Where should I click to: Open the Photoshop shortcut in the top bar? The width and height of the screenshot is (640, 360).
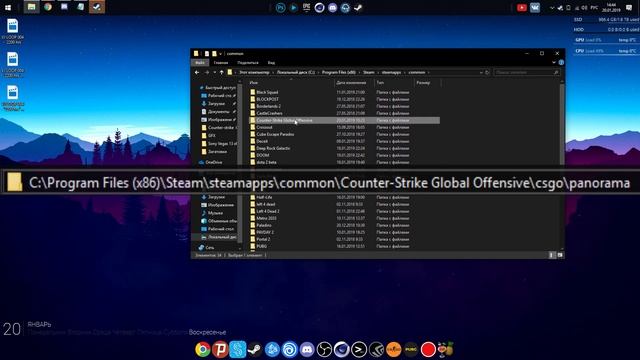280,7
